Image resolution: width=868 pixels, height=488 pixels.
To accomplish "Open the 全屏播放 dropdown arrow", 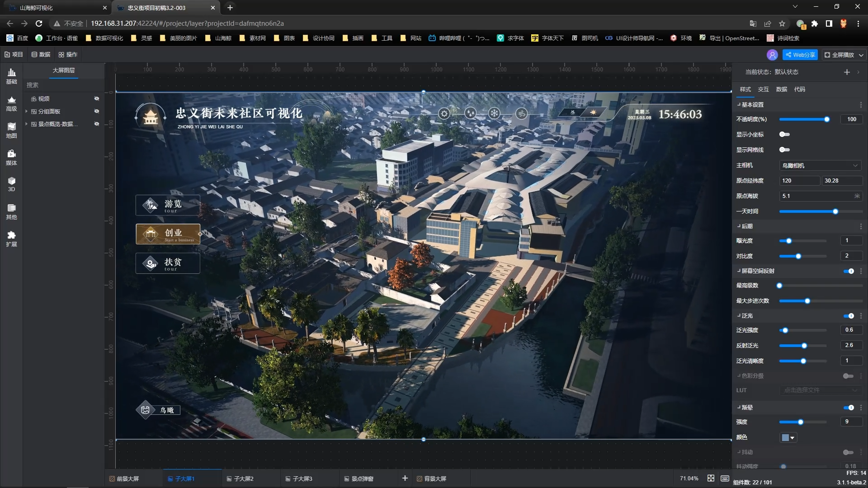I will click(x=861, y=55).
